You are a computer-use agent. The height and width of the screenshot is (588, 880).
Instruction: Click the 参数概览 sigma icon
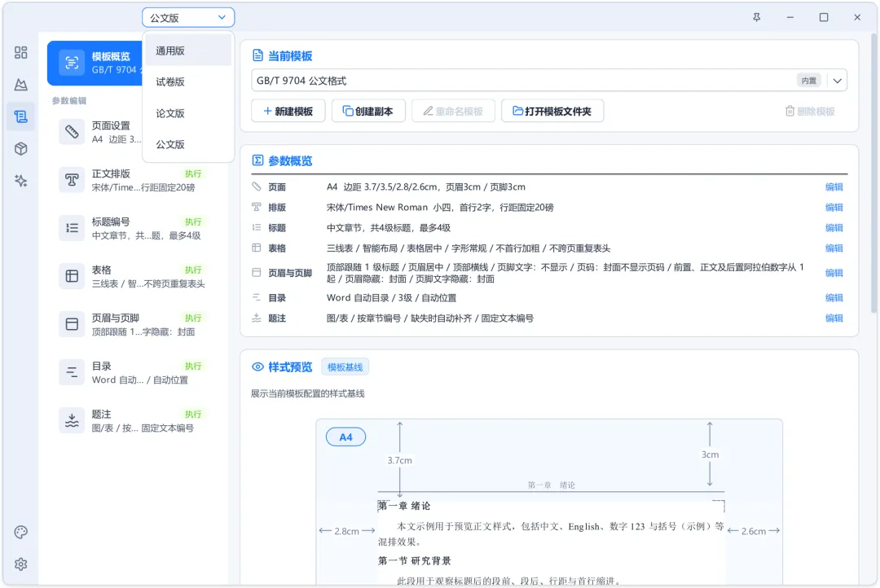coord(257,160)
